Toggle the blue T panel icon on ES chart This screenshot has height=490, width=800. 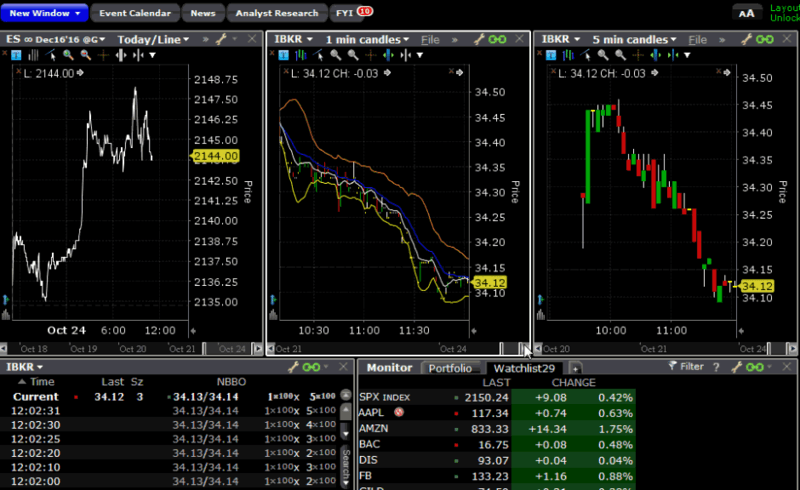click(x=16, y=55)
